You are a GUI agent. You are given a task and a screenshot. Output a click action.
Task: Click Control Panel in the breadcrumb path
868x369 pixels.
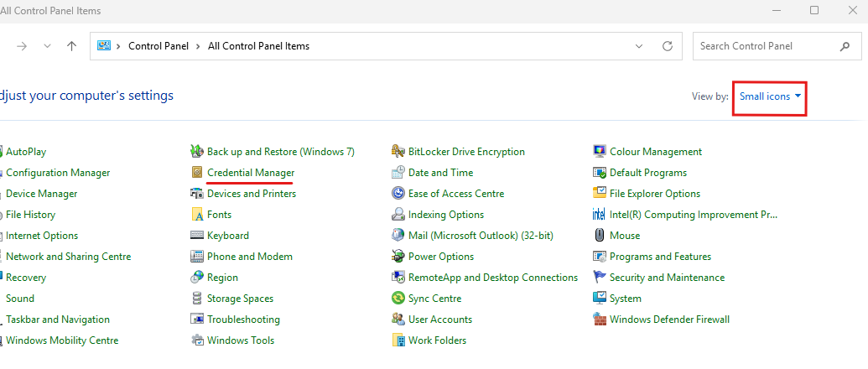coord(159,46)
